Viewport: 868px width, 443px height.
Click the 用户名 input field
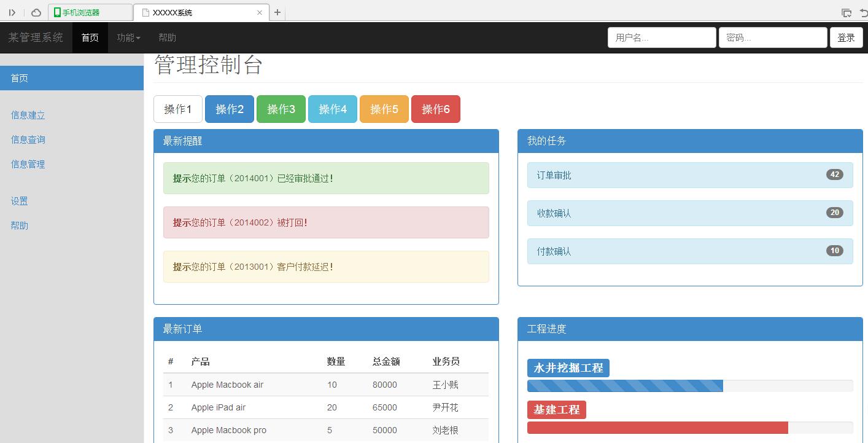coord(661,37)
